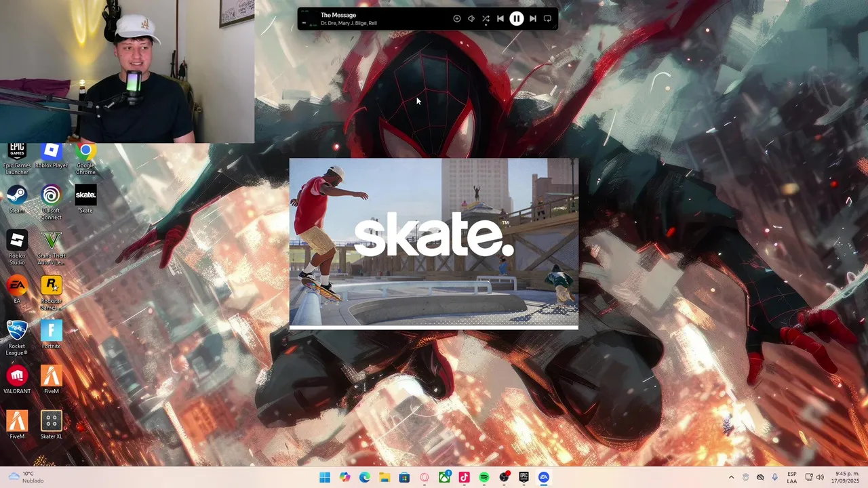The width and height of the screenshot is (868, 488).
Task: Select the VALORANT desktop icon
Action: click(x=17, y=380)
